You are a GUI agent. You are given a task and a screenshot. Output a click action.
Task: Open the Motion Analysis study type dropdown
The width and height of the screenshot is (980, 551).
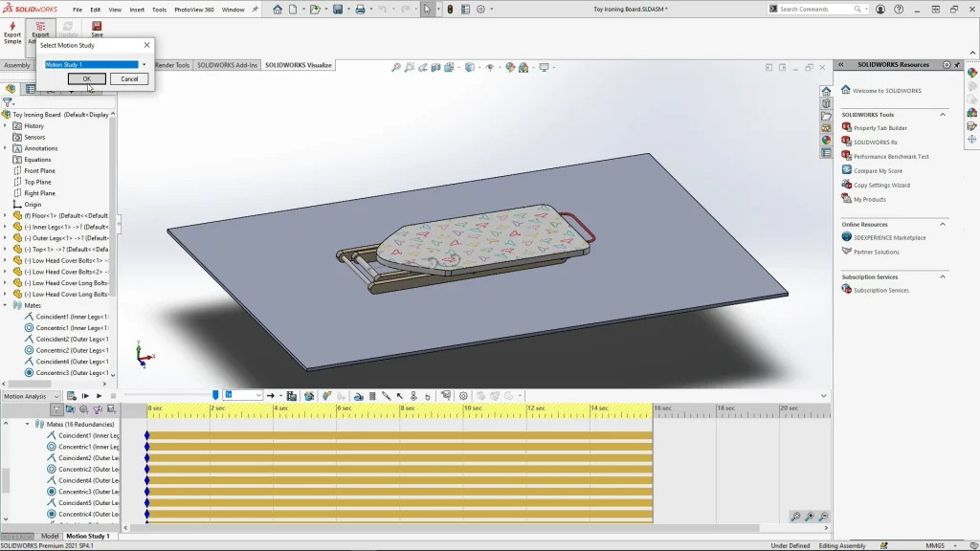click(x=56, y=396)
